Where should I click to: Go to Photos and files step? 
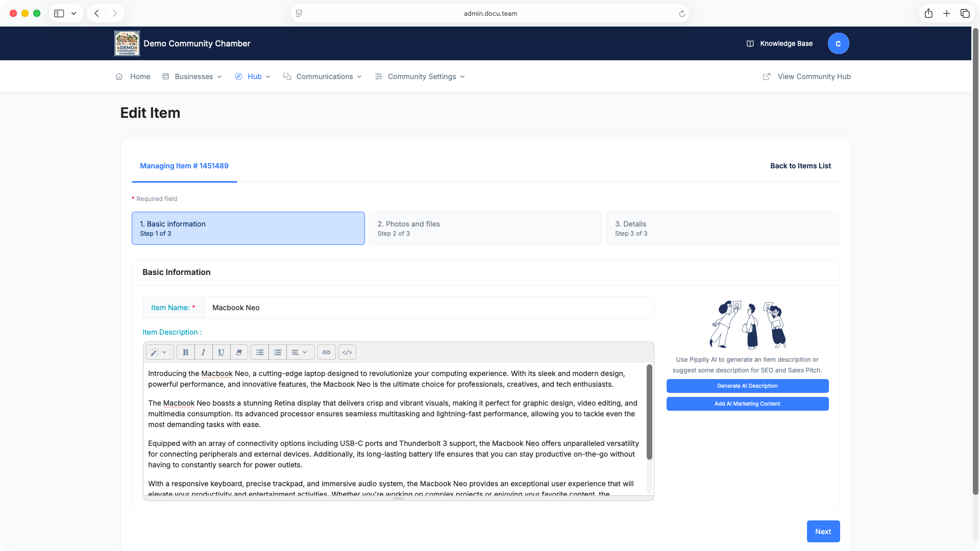485,229
